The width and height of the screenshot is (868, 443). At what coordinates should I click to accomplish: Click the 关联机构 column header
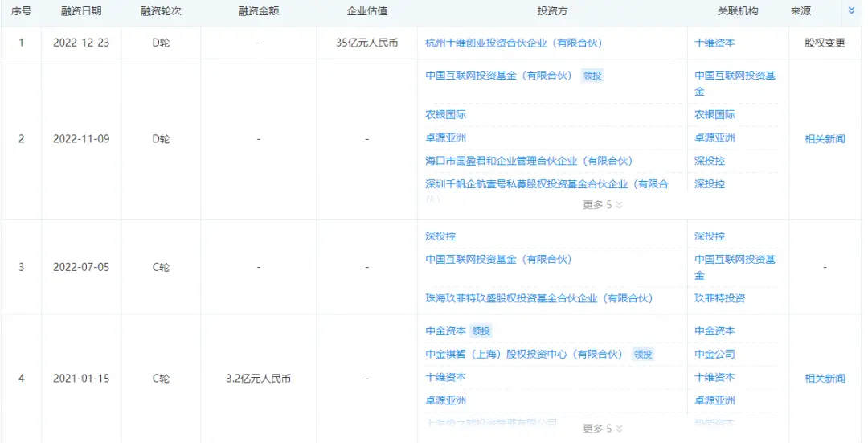(738, 11)
